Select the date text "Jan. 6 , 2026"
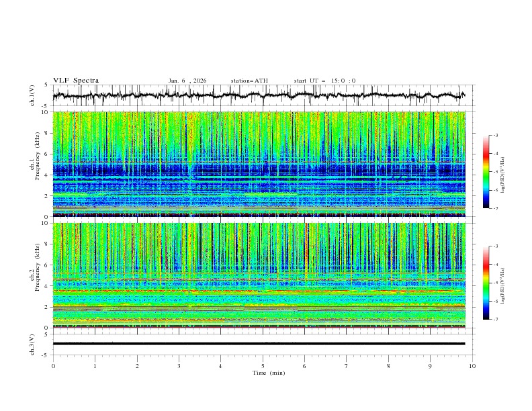This screenshot has height=411, width=532. pos(187,81)
